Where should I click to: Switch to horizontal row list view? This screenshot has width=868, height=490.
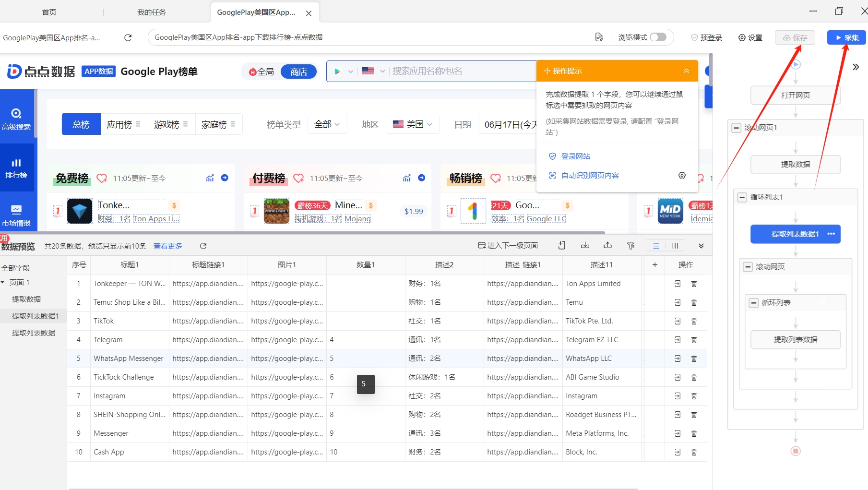pyautogui.click(x=656, y=246)
